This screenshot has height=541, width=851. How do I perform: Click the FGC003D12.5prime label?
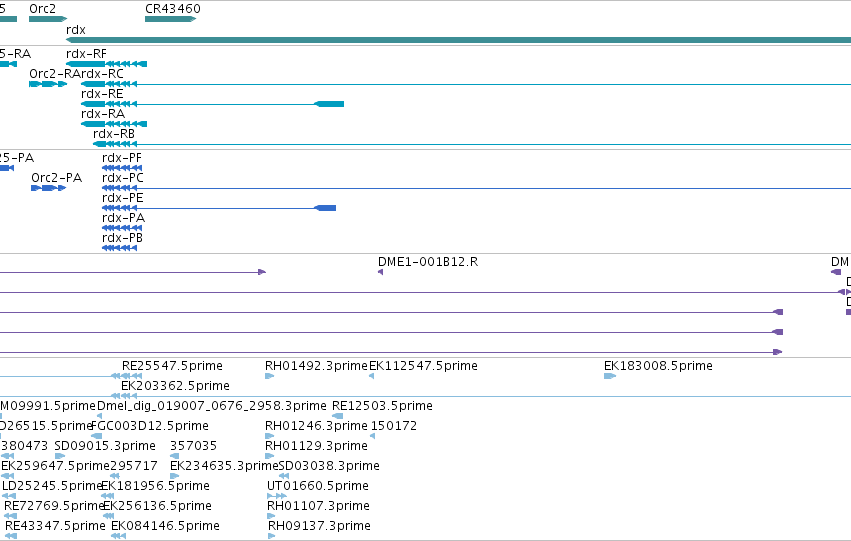click(x=150, y=427)
